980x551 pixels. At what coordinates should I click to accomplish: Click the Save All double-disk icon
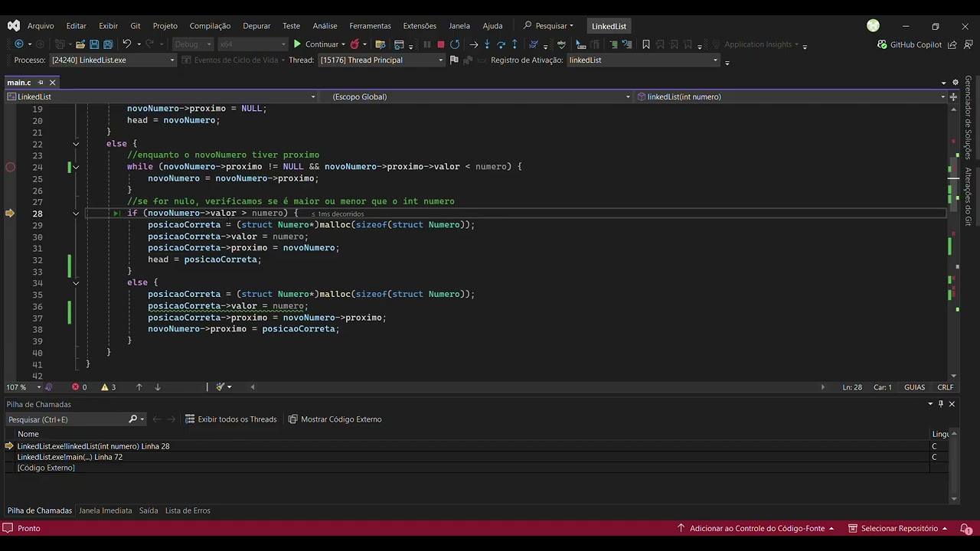tap(108, 44)
